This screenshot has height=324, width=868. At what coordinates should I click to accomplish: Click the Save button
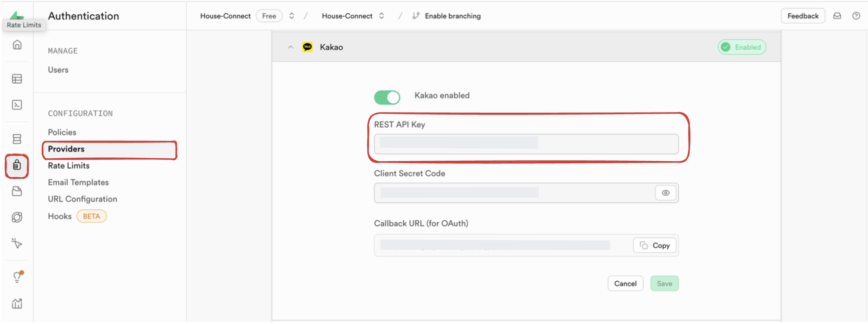pos(664,284)
